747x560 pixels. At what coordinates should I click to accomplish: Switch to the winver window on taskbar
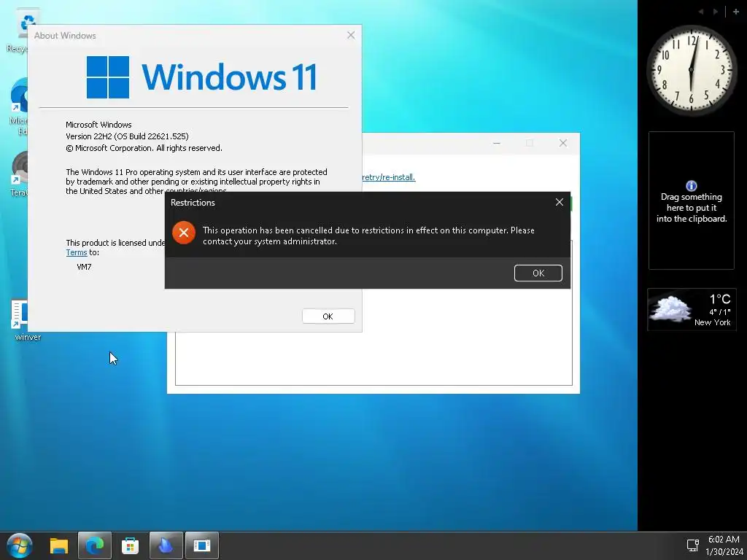pyautogui.click(x=201, y=545)
